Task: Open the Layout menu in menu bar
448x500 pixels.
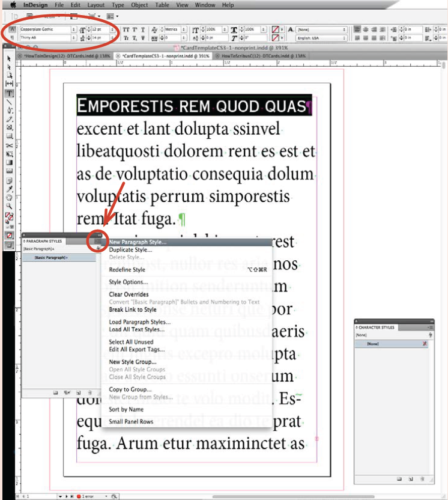Action: (95, 5)
